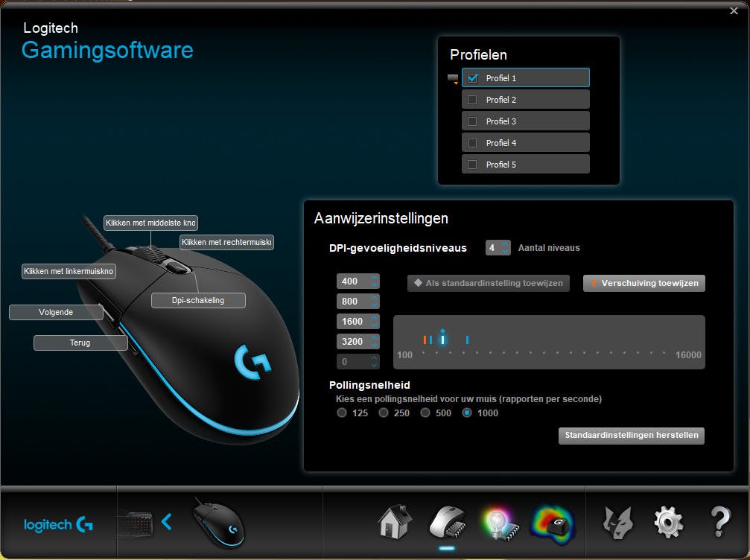Click Standaardinstellingen herstellen button

pos(631,436)
